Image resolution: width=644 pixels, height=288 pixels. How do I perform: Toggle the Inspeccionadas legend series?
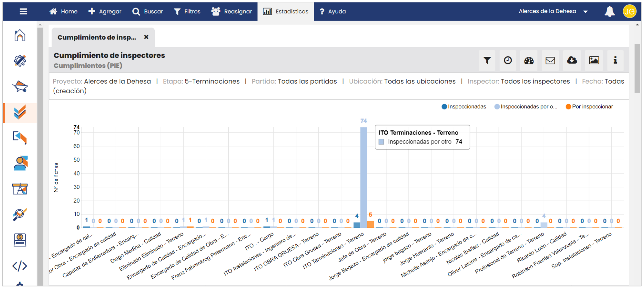click(463, 107)
